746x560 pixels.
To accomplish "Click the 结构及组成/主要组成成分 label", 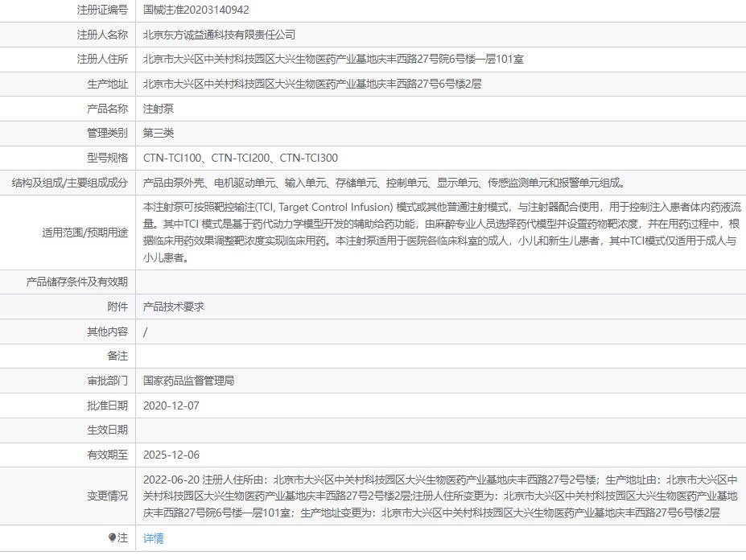I will coord(70,183).
